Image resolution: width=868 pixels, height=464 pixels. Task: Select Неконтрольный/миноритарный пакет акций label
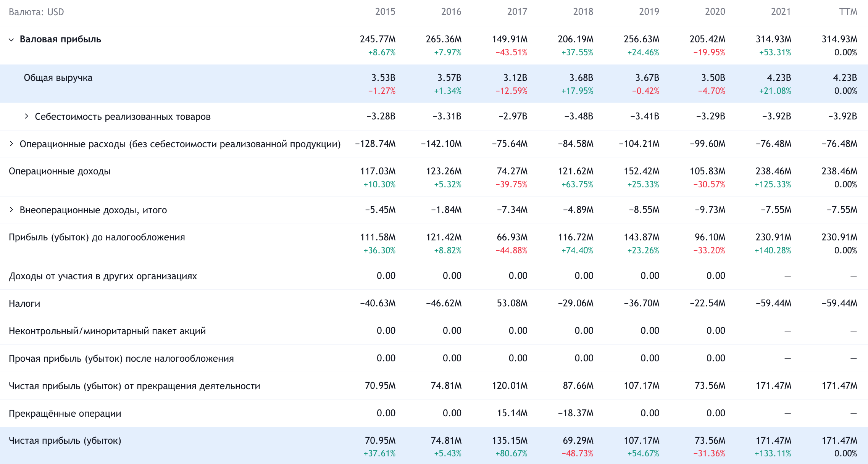tap(107, 331)
